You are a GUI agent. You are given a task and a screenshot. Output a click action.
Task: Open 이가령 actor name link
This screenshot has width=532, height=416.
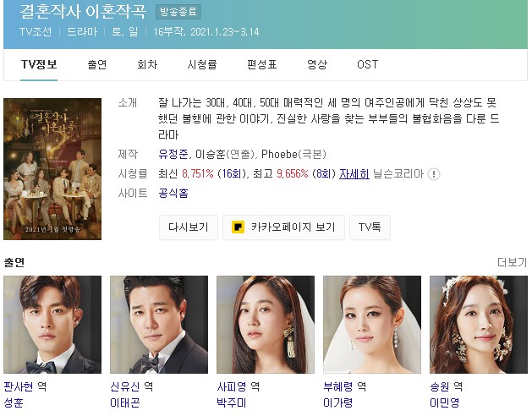click(x=338, y=402)
